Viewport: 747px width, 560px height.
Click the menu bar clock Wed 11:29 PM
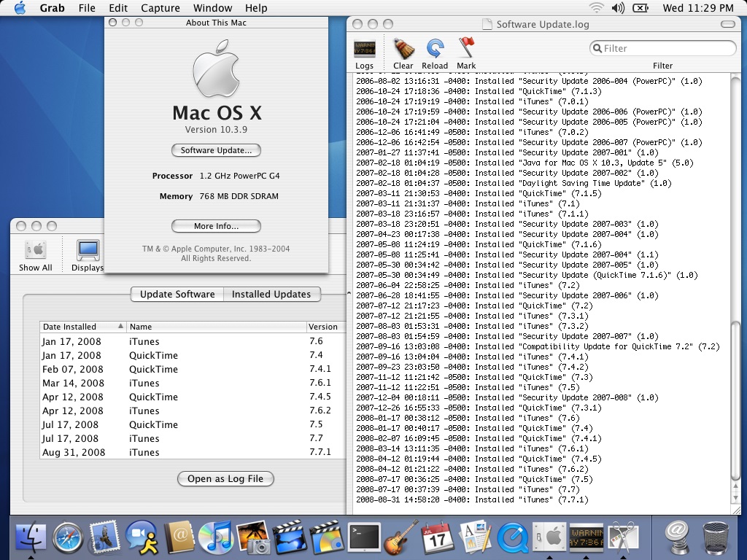(x=698, y=8)
